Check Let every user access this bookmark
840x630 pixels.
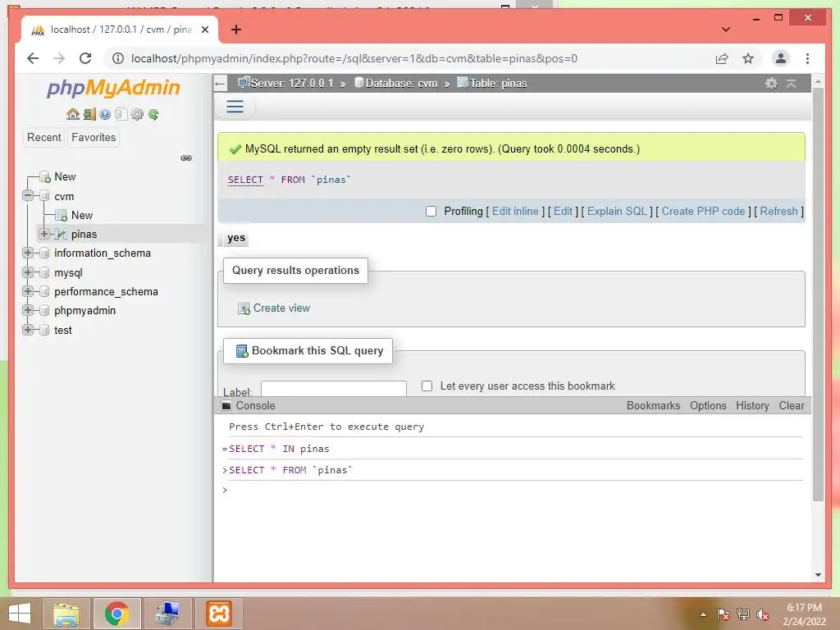(x=427, y=386)
